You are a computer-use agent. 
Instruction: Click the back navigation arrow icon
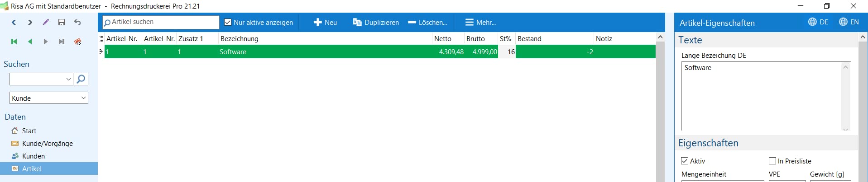coord(14,22)
